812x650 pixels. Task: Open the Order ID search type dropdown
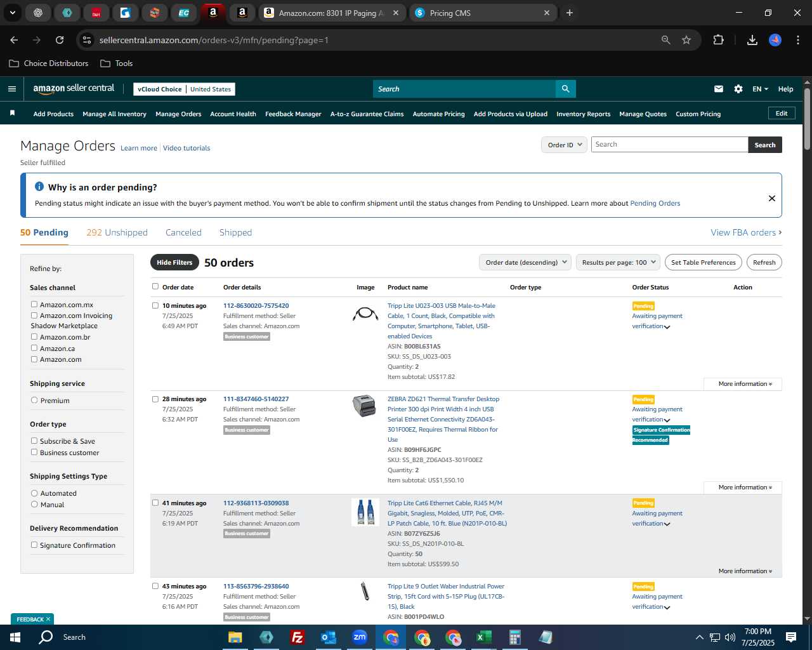[565, 145]
